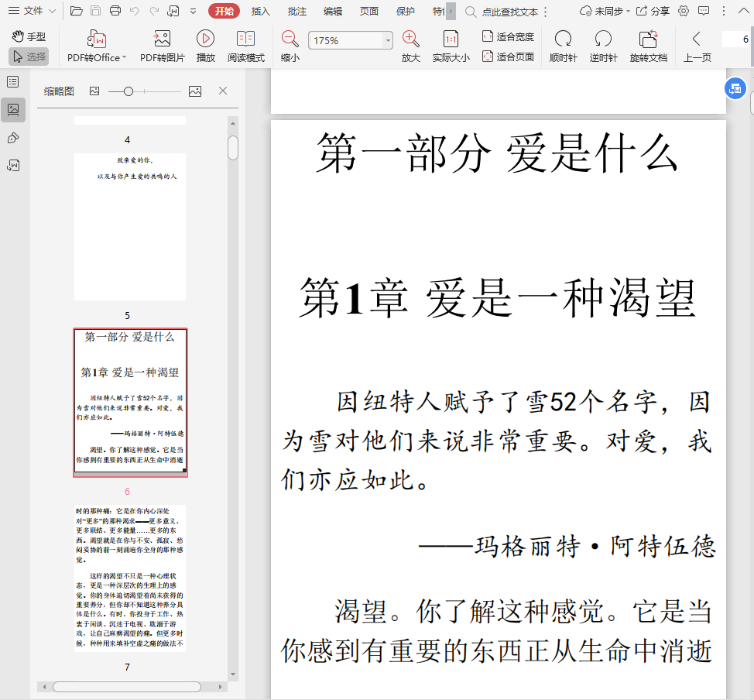Screen dimensions: 754x700
Task: Zoom in with 放大 button
Action: (410, 46)
